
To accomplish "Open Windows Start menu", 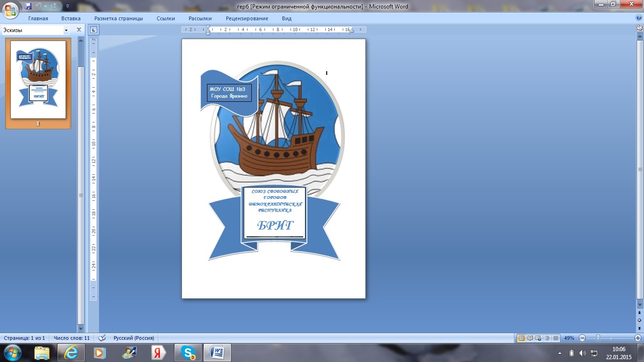I will point(13,352).
